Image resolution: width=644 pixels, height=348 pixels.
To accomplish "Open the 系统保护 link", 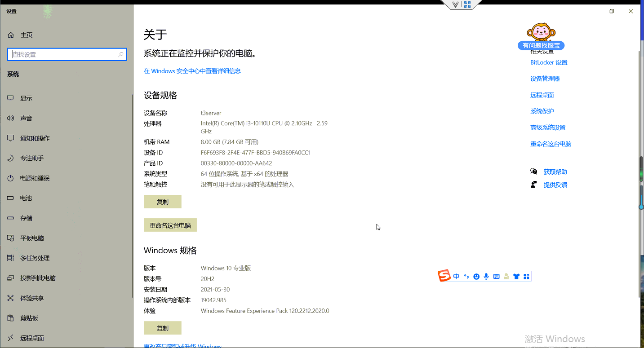I will [542, 111].
